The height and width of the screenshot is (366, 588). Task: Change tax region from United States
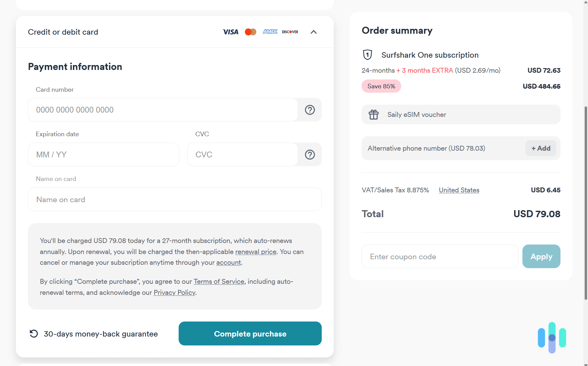click(x=459, y=190)
